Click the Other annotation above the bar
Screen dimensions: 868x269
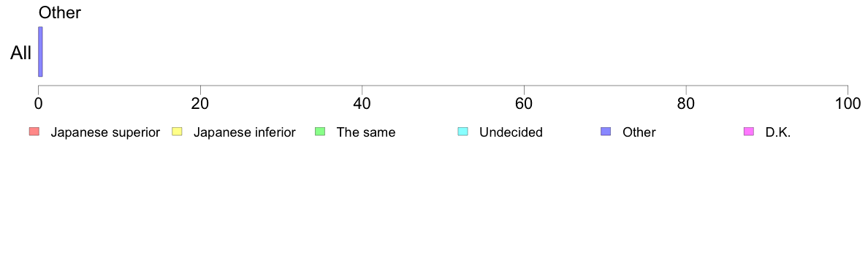click(x=60, y=12)
